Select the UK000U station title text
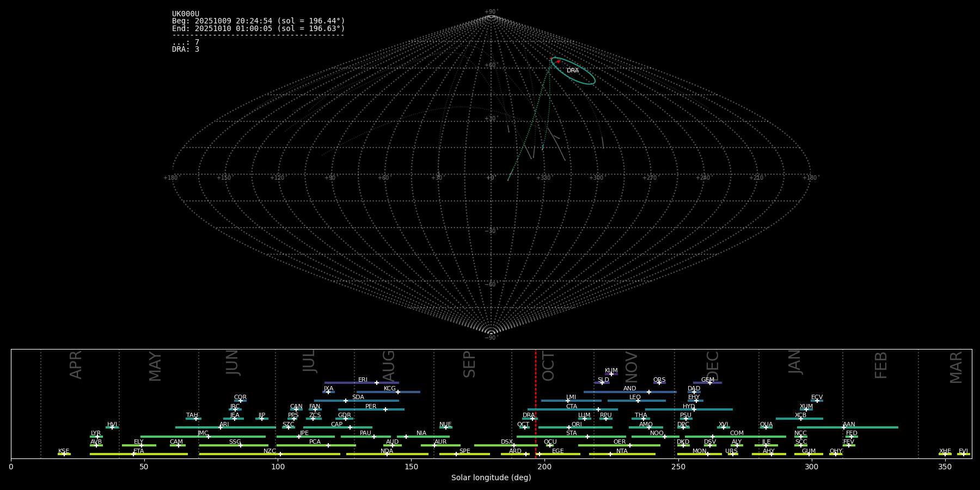This screenshot has height=490, width=980. (186, 14)
